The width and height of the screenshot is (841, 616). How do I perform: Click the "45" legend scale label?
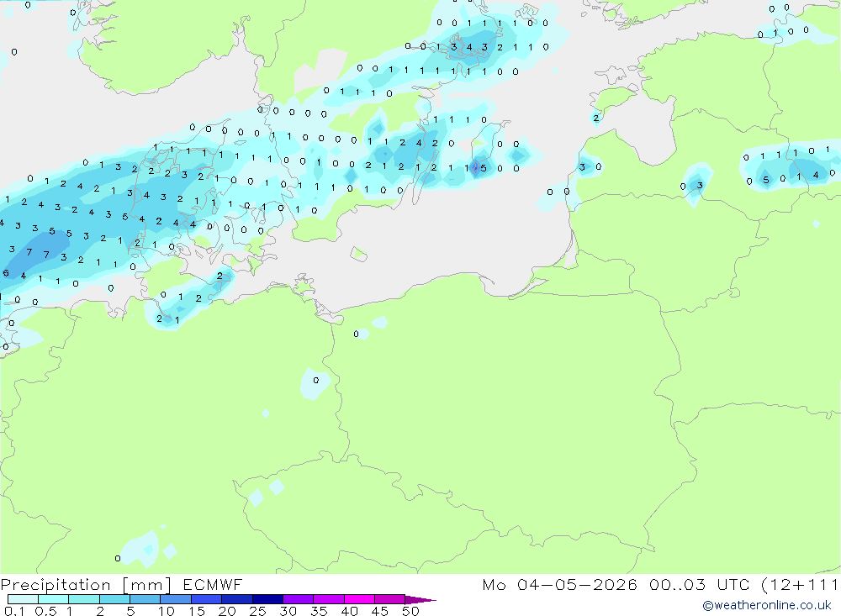380,611
